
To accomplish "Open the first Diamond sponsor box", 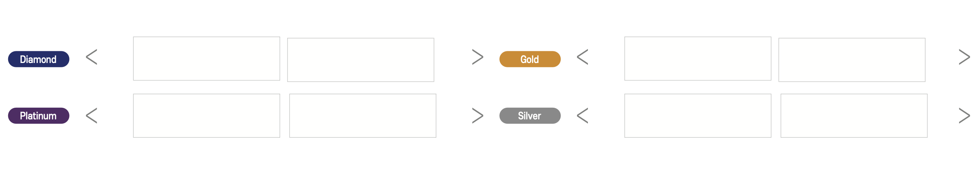I will coord(206,59).
